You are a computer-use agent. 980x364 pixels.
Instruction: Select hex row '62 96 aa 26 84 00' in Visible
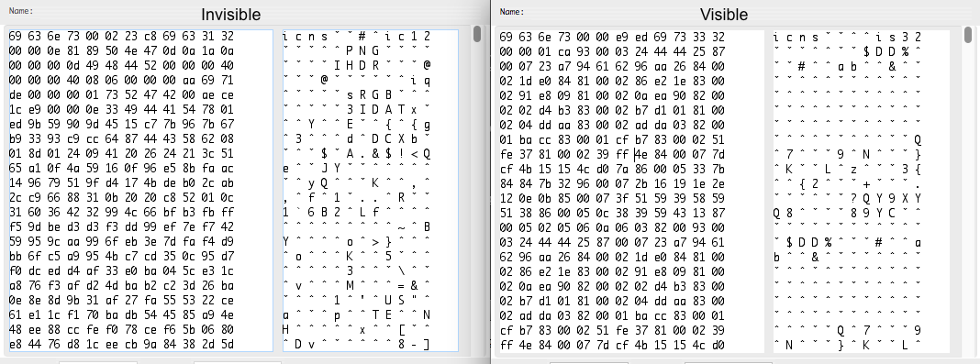pos(613,257)
